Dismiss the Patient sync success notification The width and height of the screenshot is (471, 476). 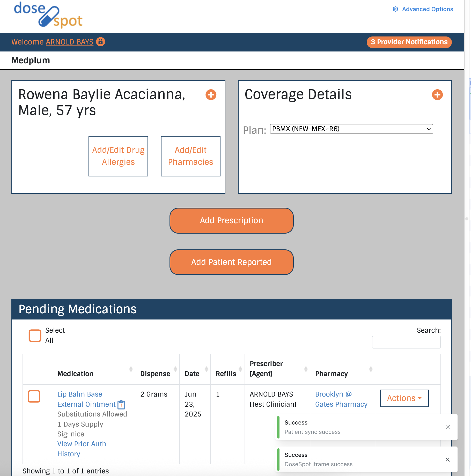click(x=447, y=427)
